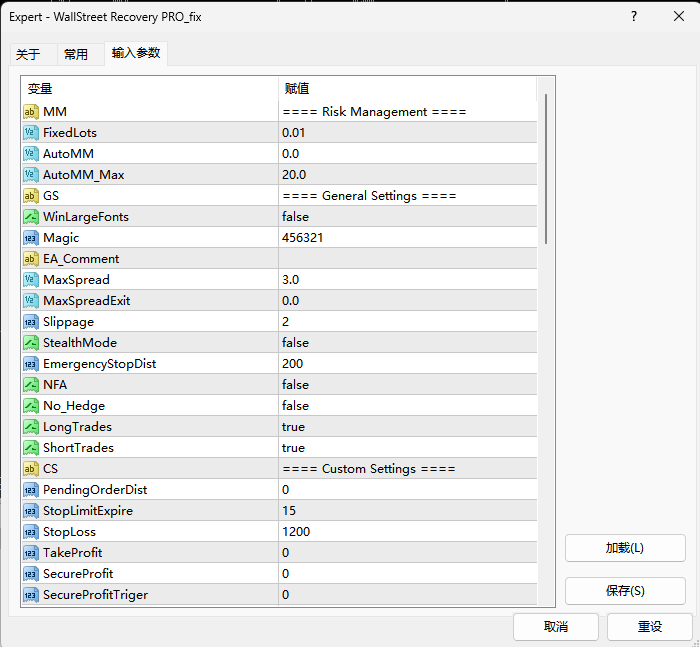Screen dimensions: 700x647
Task: Cancel with the 取消 button
Action: coord(556,626)
